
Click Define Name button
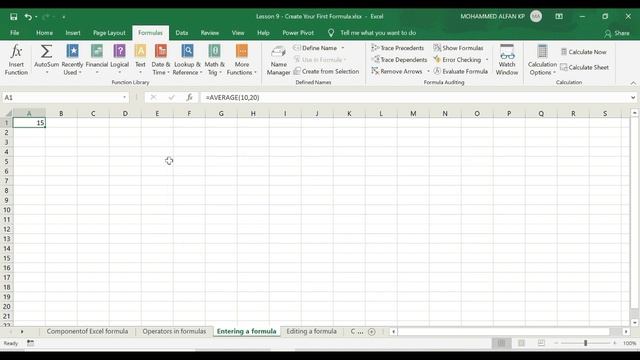[316, 48]
